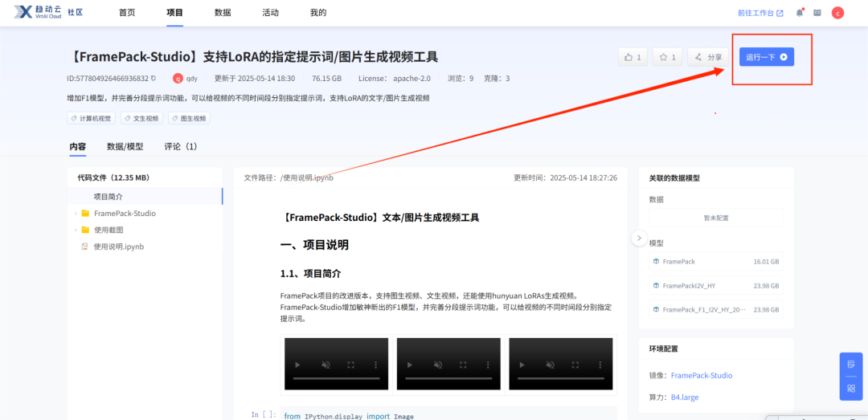
Task: Click the lower floating grid icon at right edge
Action: [851, 388]
